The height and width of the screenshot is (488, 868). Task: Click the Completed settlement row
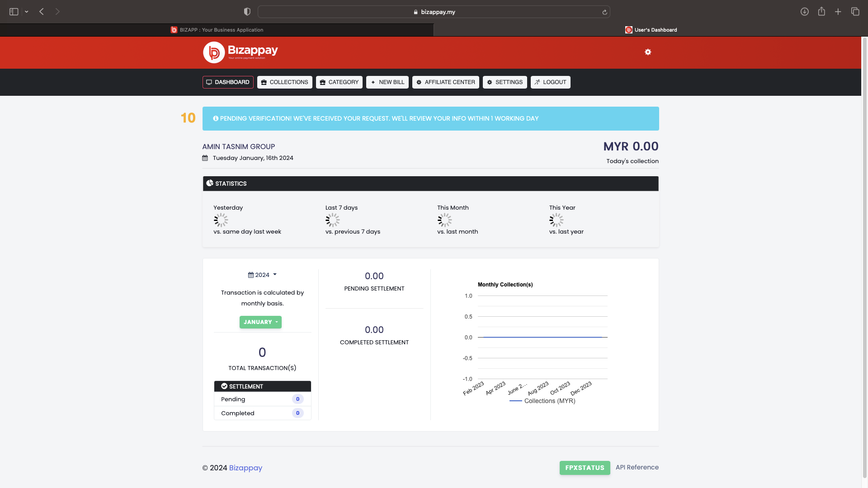coord(263,413)
